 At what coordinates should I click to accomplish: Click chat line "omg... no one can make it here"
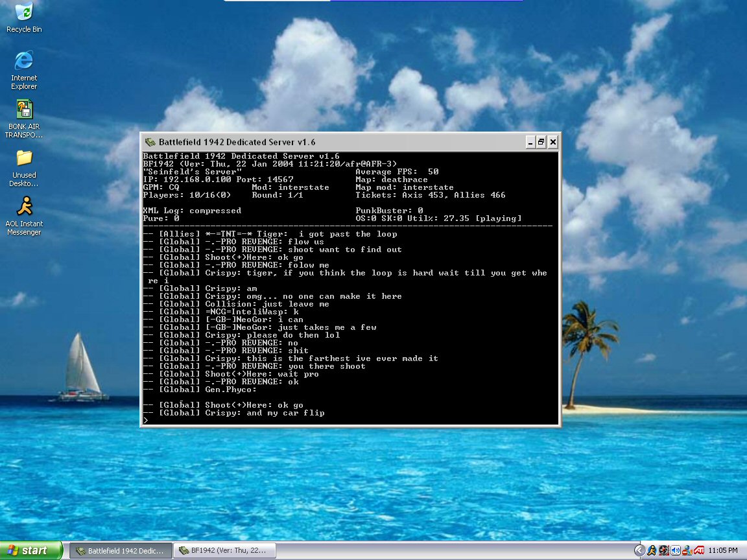pyautogui.click(x=272, y=296)
